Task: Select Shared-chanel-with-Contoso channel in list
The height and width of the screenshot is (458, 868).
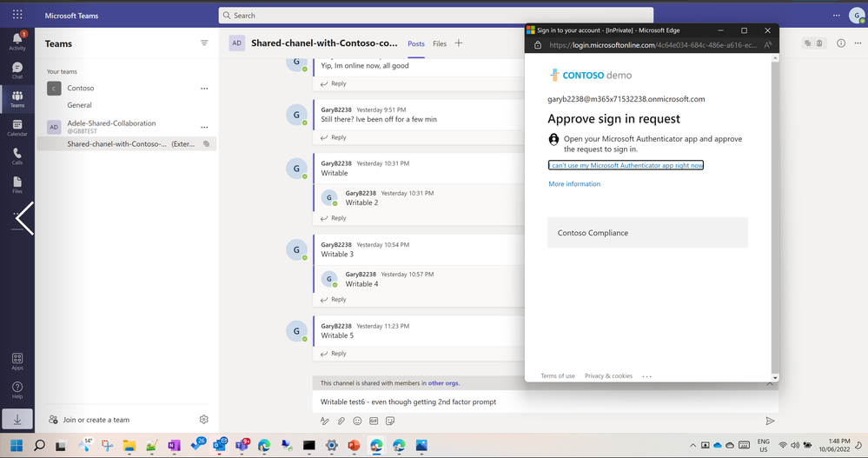Action: pos(126,144)
